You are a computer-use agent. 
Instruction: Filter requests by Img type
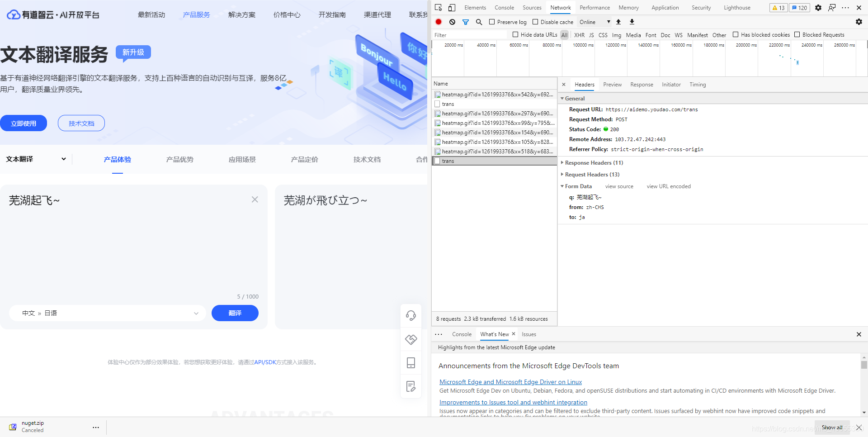coord(617,35)
